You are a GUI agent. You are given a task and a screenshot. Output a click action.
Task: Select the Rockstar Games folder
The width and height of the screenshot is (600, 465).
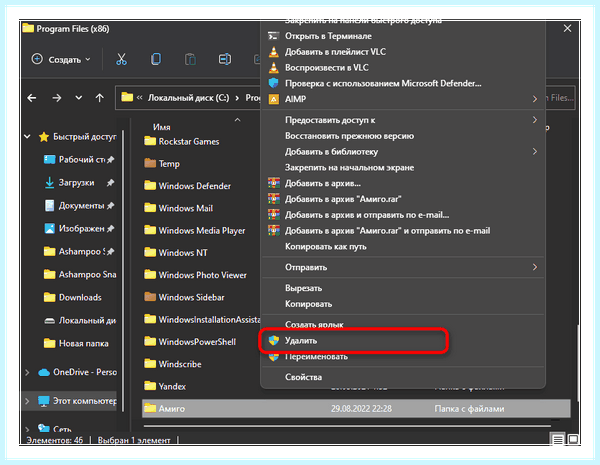tap(181, 142)
